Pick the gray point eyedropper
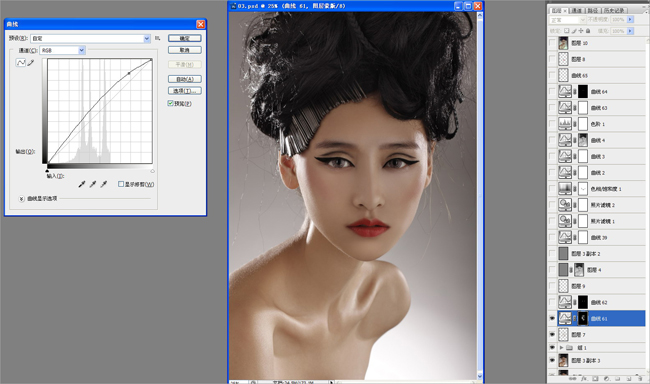650x384 pixels. 93,184
